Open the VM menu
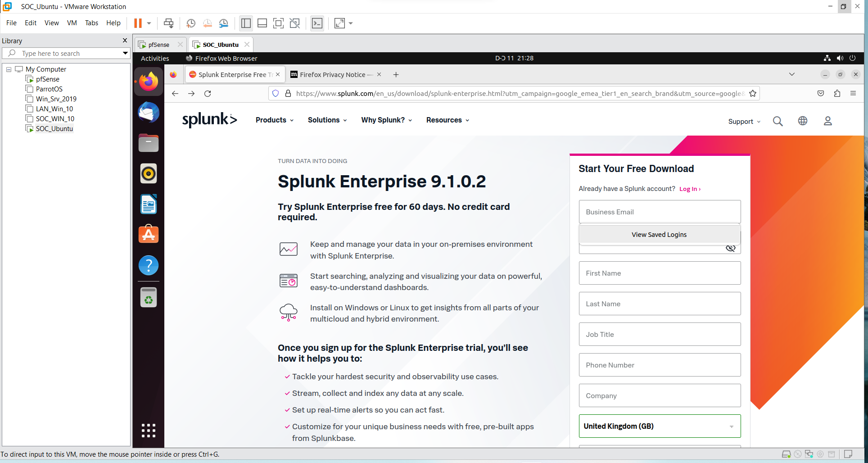Image resolution: width=868 pixels, height=463 pixels. tap(72, 23)
